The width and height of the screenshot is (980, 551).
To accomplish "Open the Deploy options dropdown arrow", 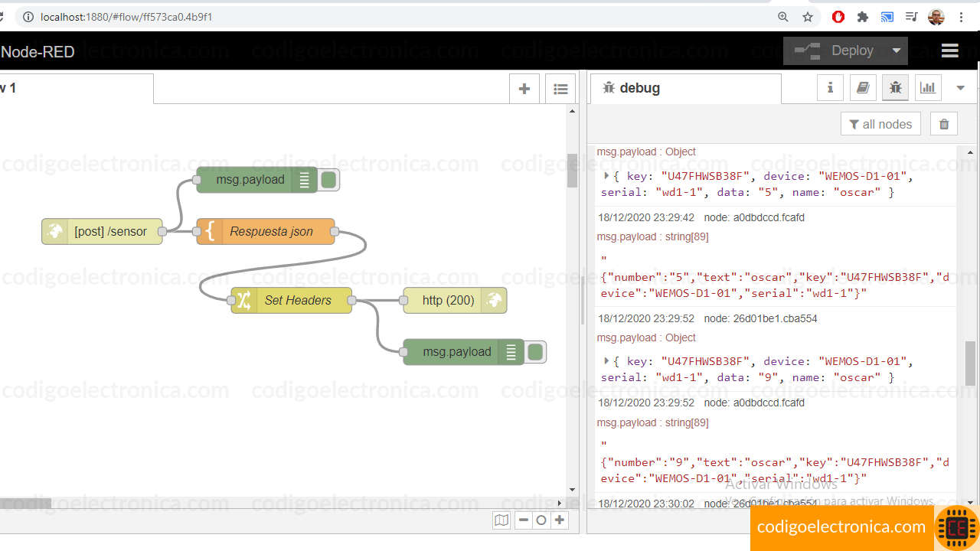I will click(896, 51).
